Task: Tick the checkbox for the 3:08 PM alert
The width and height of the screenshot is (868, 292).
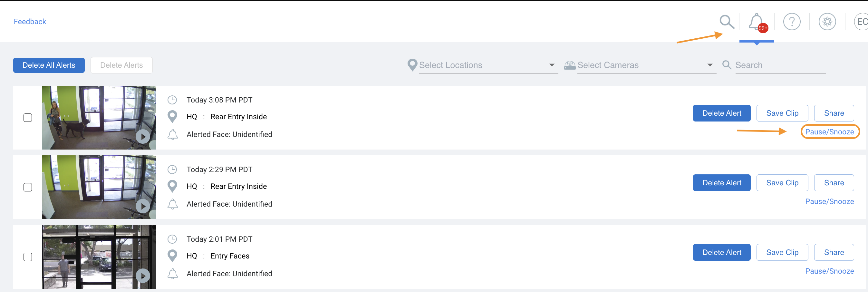Action: pyautogui.click(x=28, y=118)
